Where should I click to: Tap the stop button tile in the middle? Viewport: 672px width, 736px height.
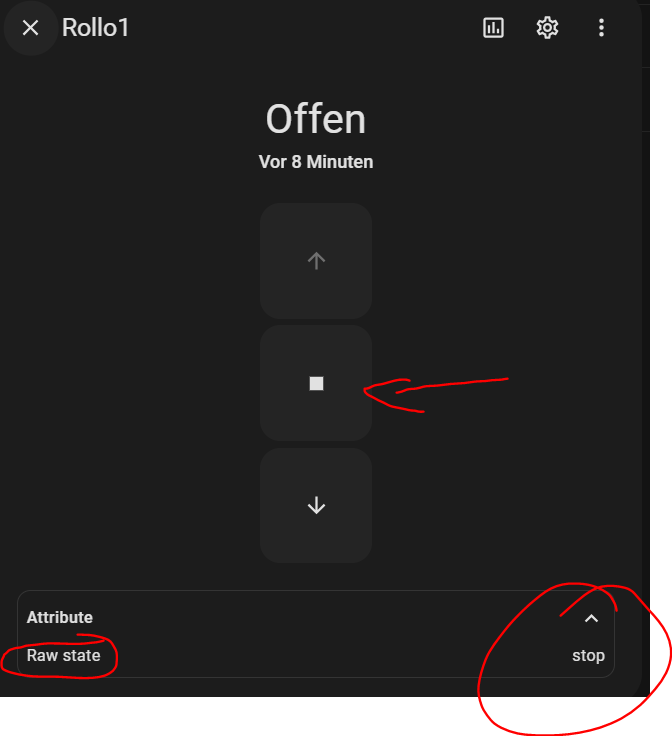point(316,383)
